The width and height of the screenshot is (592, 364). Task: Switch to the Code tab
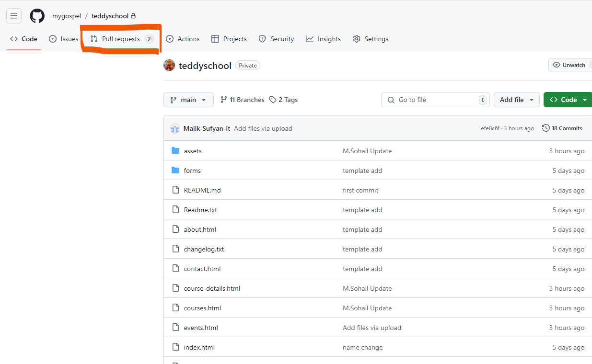pyautogui.click(x=23, y=39)
